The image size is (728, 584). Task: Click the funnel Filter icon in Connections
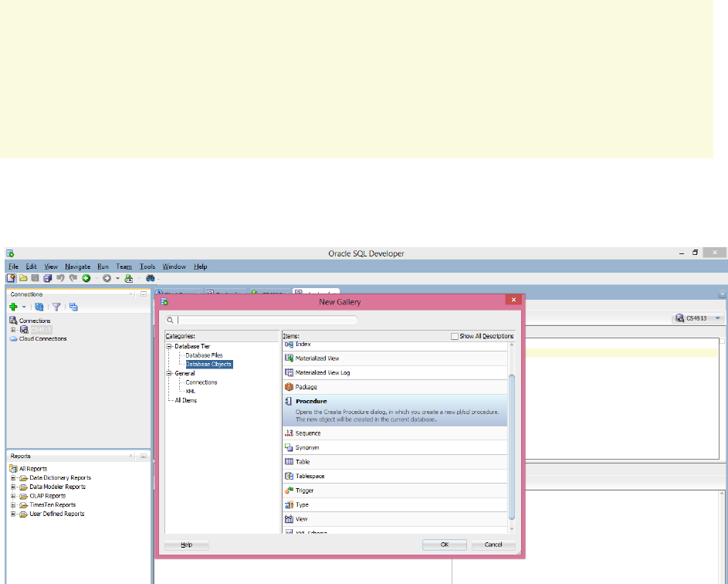pos(56,307)
